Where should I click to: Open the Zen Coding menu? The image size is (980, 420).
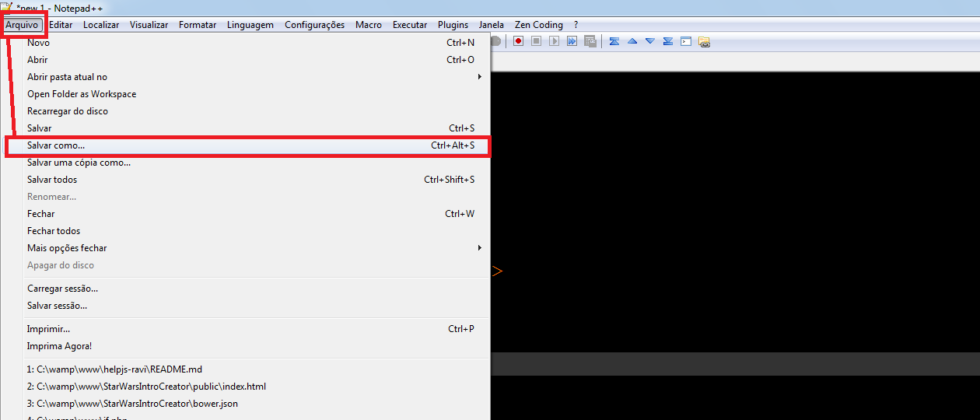click(x=538, y=25)
